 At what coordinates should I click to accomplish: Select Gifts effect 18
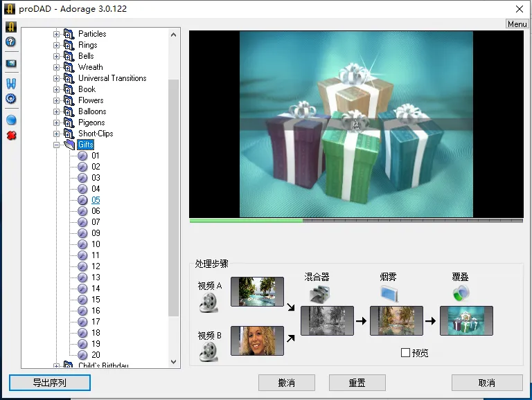click(x=96, y=333)
